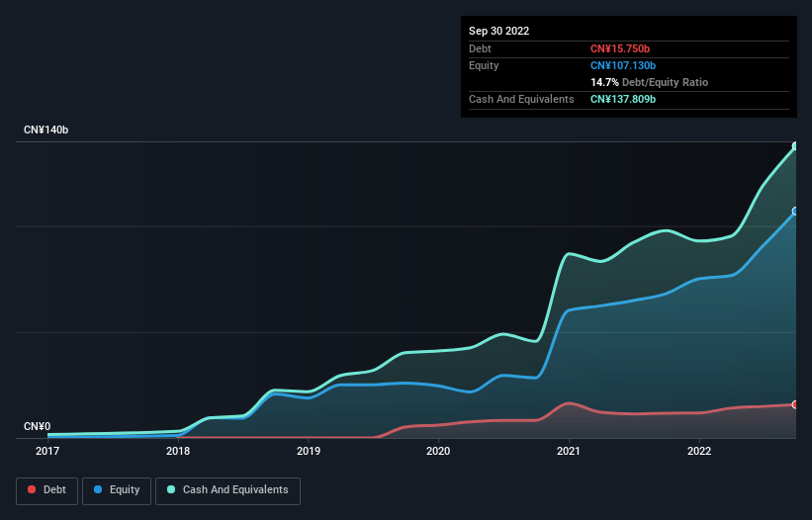Click the Debt label in tooltip
Image resolution: width=812 pixels, height=520 pixels.
[480, 48]
